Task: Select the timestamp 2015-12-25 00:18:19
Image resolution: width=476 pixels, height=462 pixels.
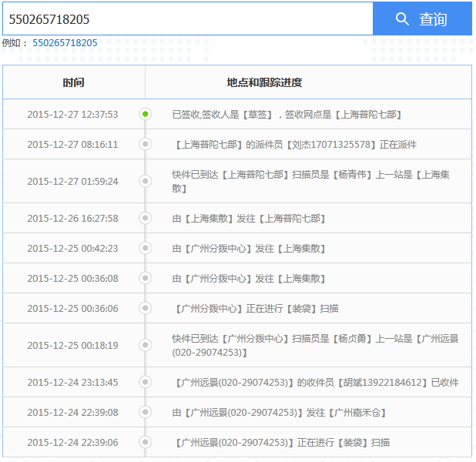Action: click(x=72, y=346)
